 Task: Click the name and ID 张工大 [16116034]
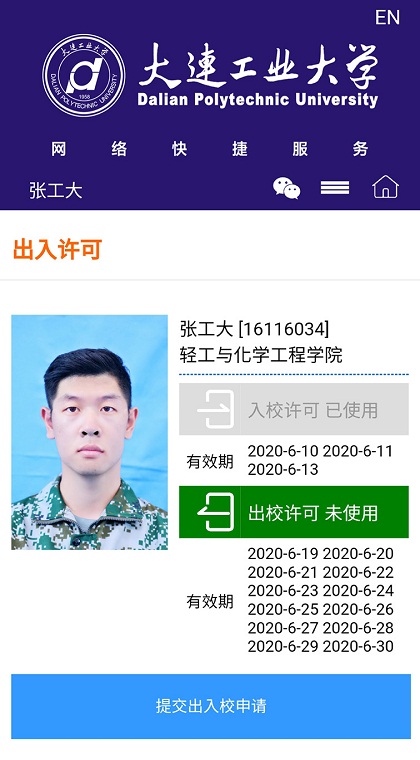[254, 329]
